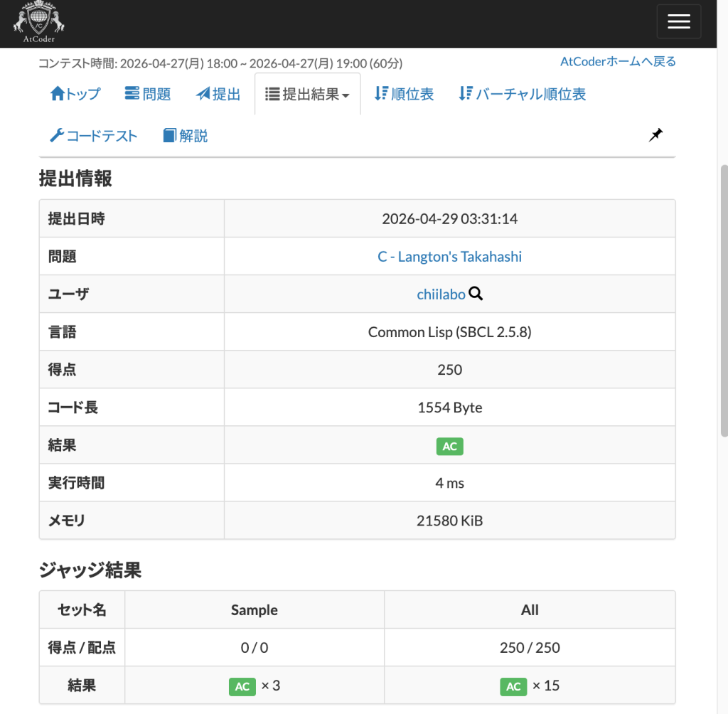Click the problems list icon beside 問題
This screenshot has width=728, height=714.
[131, 93]
